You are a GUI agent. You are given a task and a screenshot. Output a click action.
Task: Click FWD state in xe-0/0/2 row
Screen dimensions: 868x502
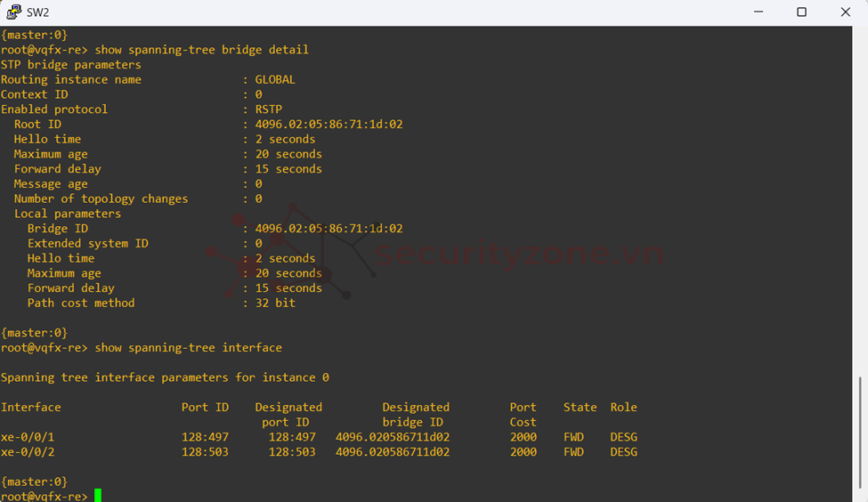coord(573,452)
